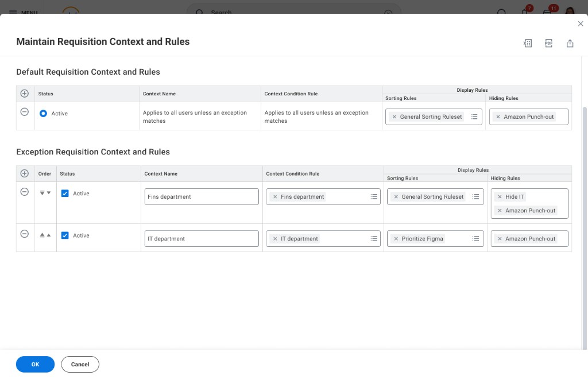Viewport: 588px width, 379px height.
Task: Click the IT department context name field
Action: coord(202,238)
